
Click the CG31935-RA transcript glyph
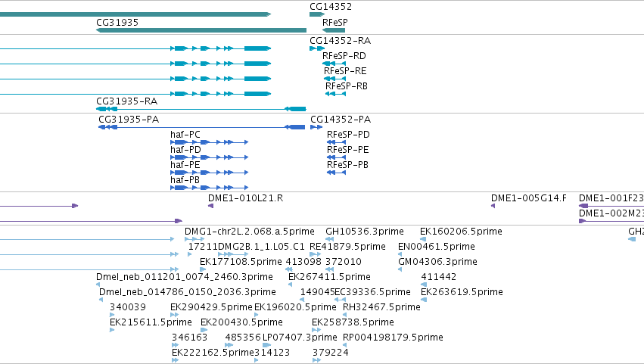(201, 109)
